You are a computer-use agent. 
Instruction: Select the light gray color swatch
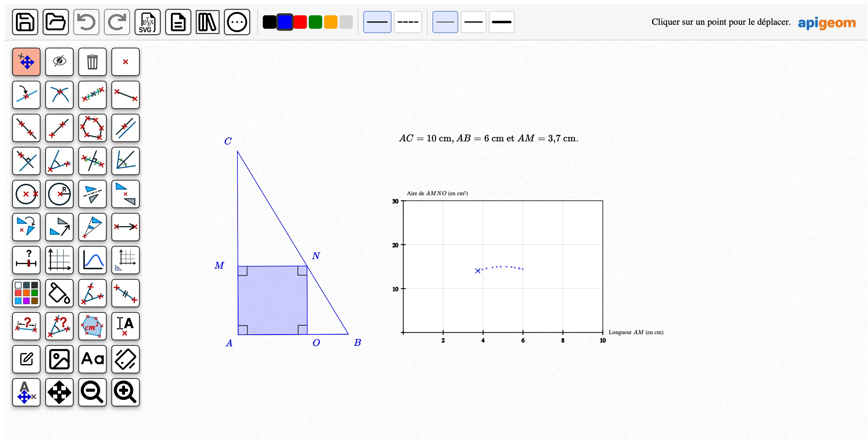[x=346, y=22]
